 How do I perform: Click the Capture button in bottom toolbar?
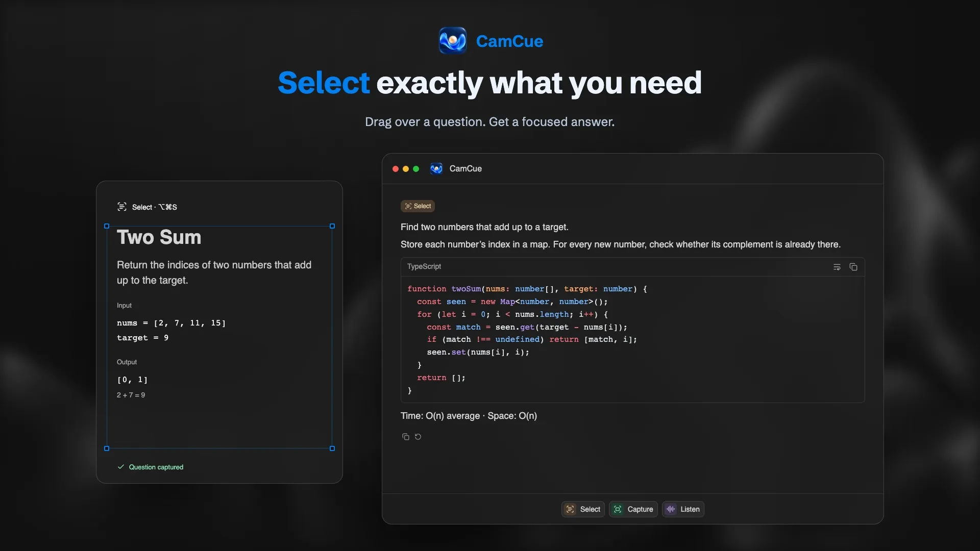[633, 509]
